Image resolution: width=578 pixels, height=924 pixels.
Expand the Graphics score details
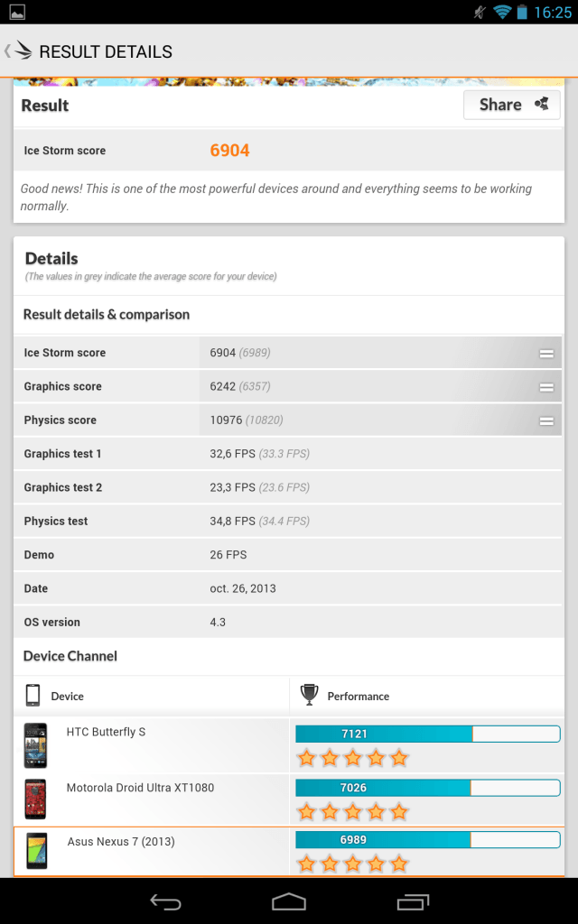click(x=546, y=386)
